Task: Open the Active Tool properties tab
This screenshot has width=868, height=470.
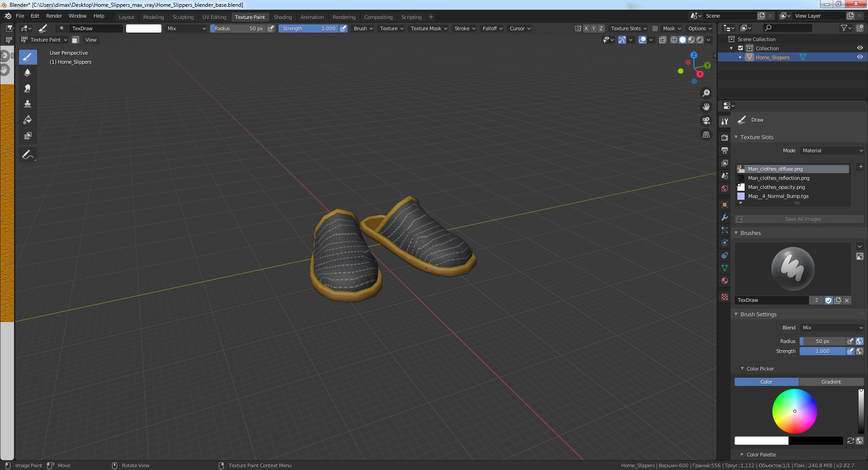Action: click(725, 122)
